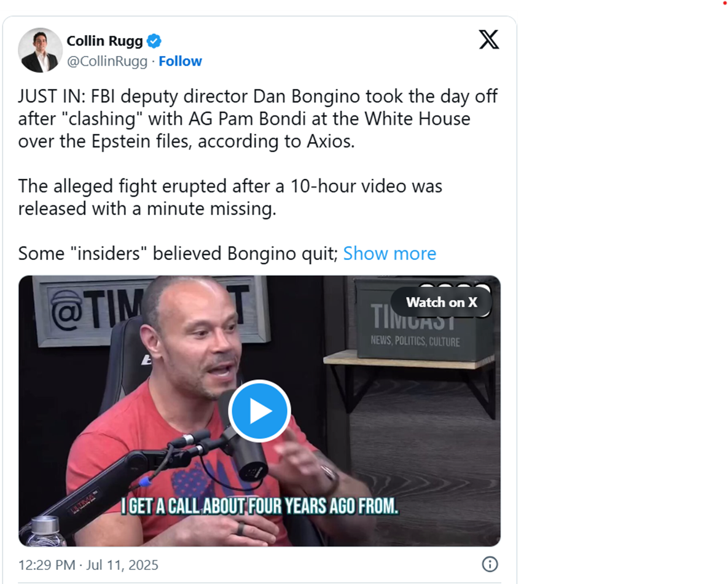Click the X logo icon
The width and height of the screenshot is (728, 584).
(x=489, y=39)
